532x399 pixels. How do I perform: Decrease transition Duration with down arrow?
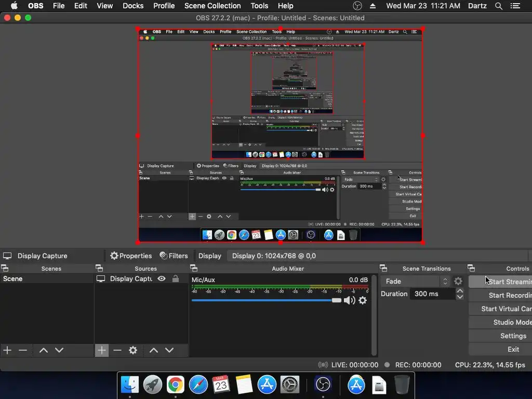pos(460,297)
